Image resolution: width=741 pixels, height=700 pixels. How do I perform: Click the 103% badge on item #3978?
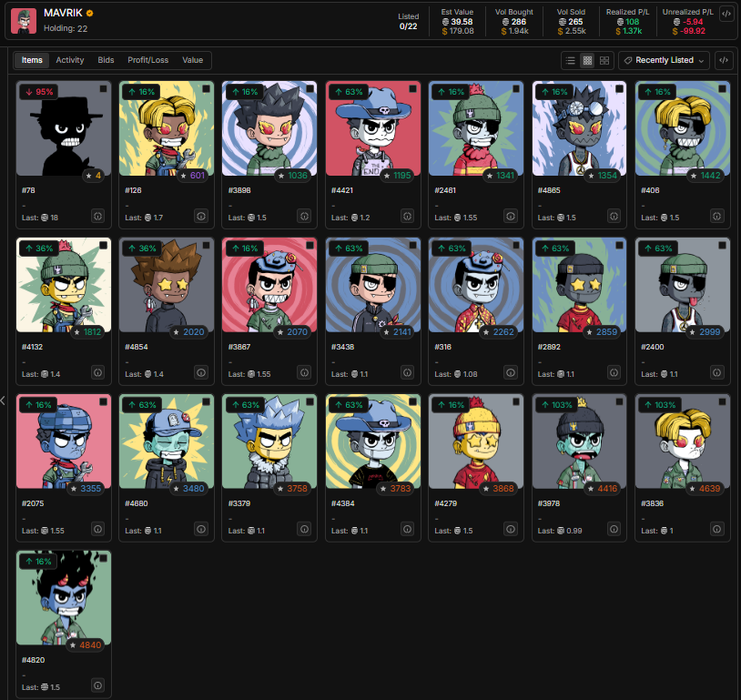557,404
